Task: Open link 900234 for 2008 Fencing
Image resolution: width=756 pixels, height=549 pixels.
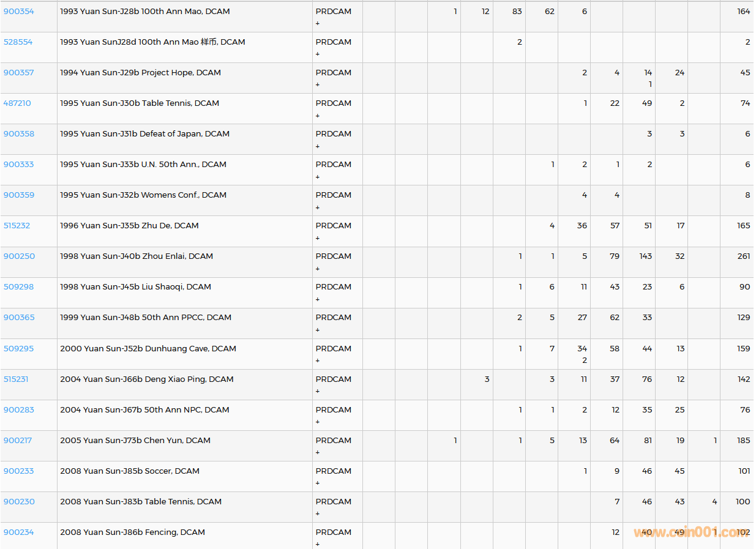Action: pos(18,532)
